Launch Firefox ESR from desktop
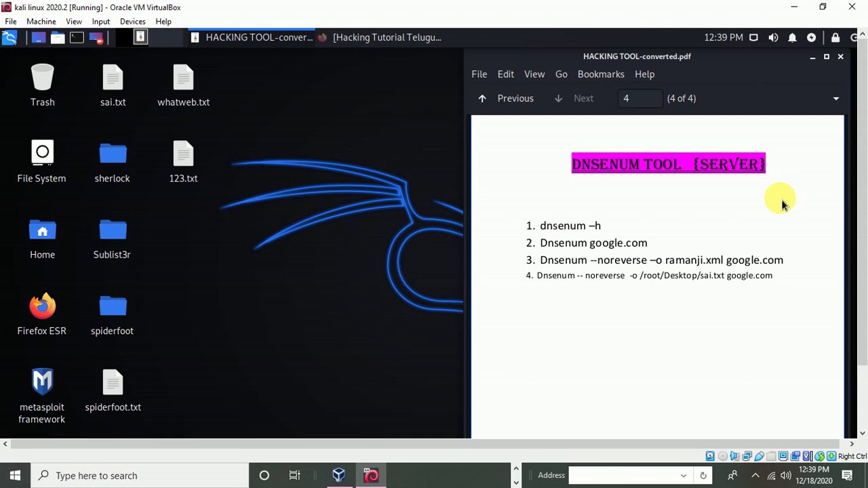868x488 pixels. point(41,314)
